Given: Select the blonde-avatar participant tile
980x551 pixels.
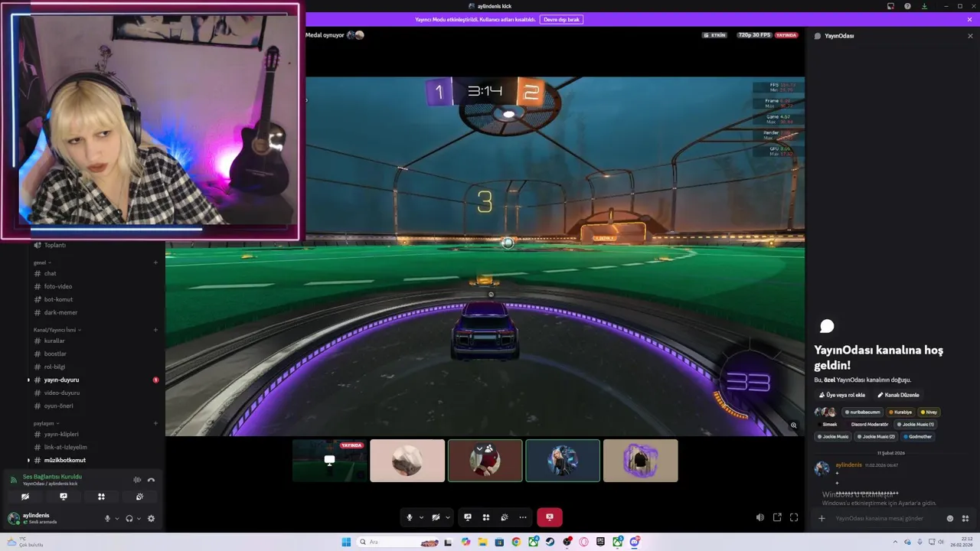Looking at the screenshot, I should pos(563,460).
